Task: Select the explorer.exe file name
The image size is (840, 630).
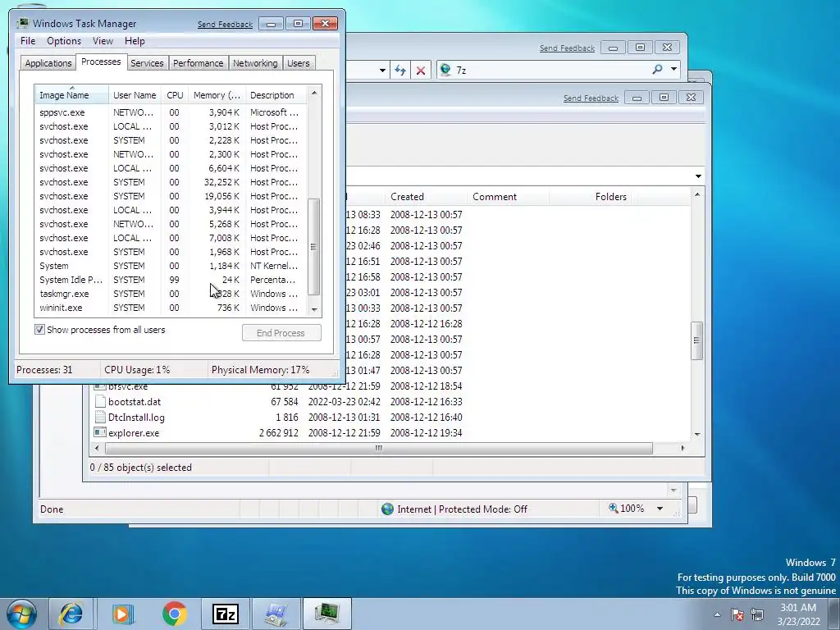Action: [x=134, y=433]
